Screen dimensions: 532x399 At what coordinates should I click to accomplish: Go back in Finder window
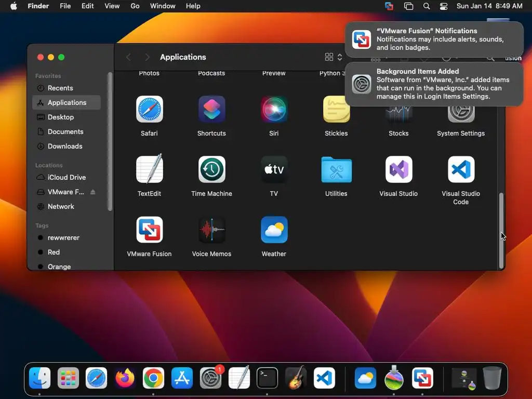coord(129,57)
